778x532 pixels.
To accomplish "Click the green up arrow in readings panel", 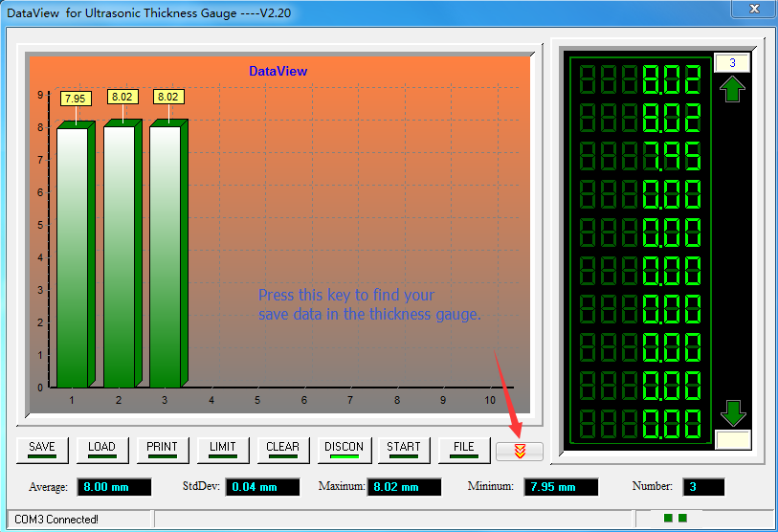I will pyautogui.click(x=732, y=89).
